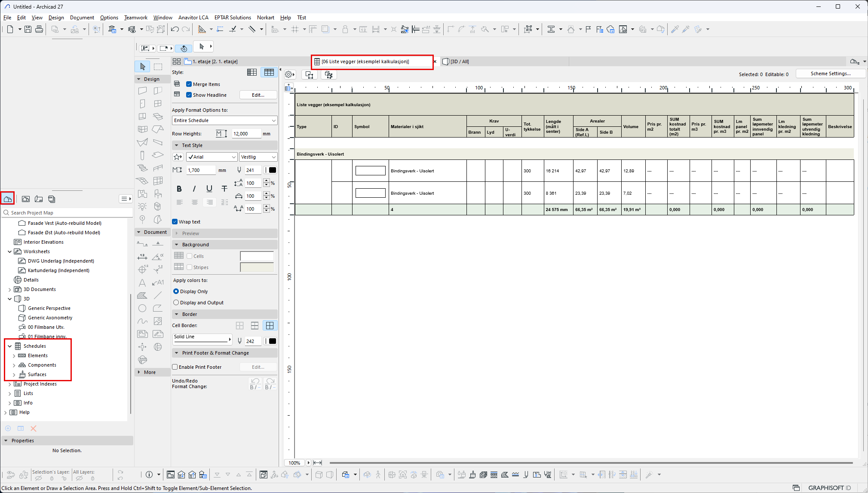Click the Save icon in toolbar

click(28, 29)
